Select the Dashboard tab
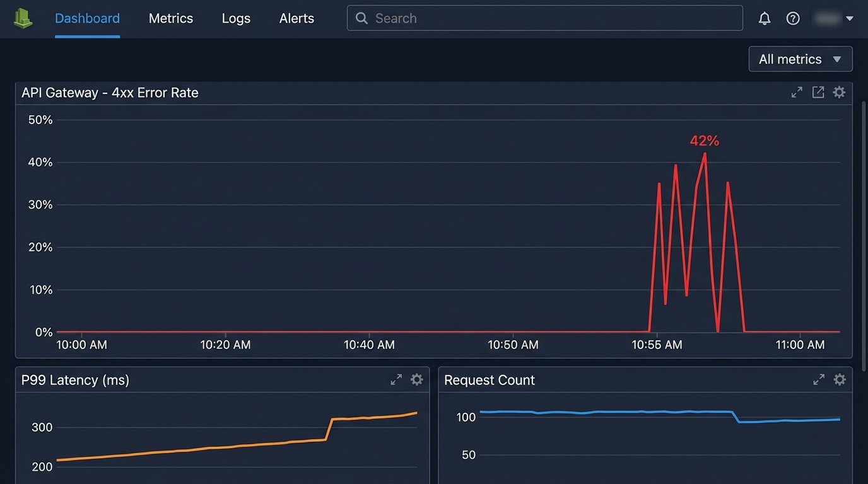The image size is (868, 484). pyautogui.click(x=87, y=18)
